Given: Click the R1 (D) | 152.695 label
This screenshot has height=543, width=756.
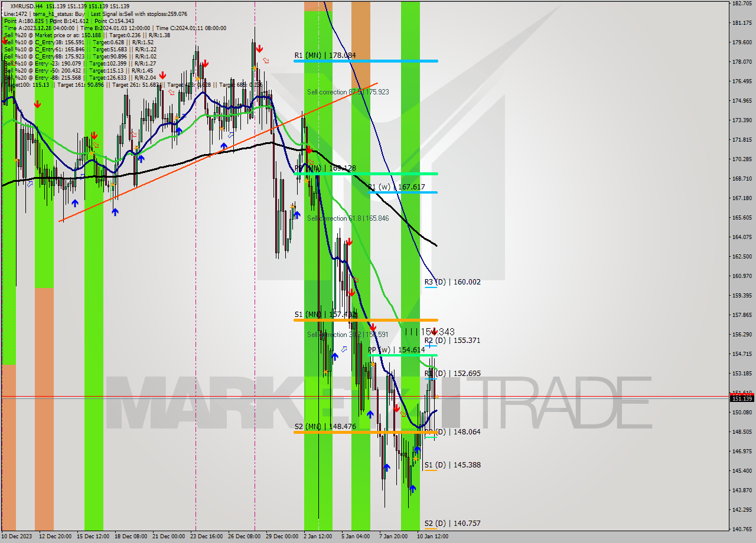Looking at the screenshot, I should tap(452, 374).
